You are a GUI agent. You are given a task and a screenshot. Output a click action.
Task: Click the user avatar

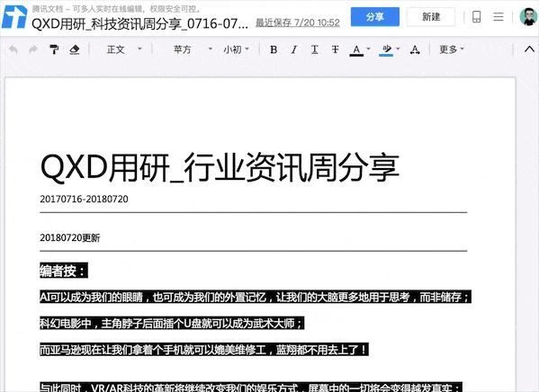point(528,17)
